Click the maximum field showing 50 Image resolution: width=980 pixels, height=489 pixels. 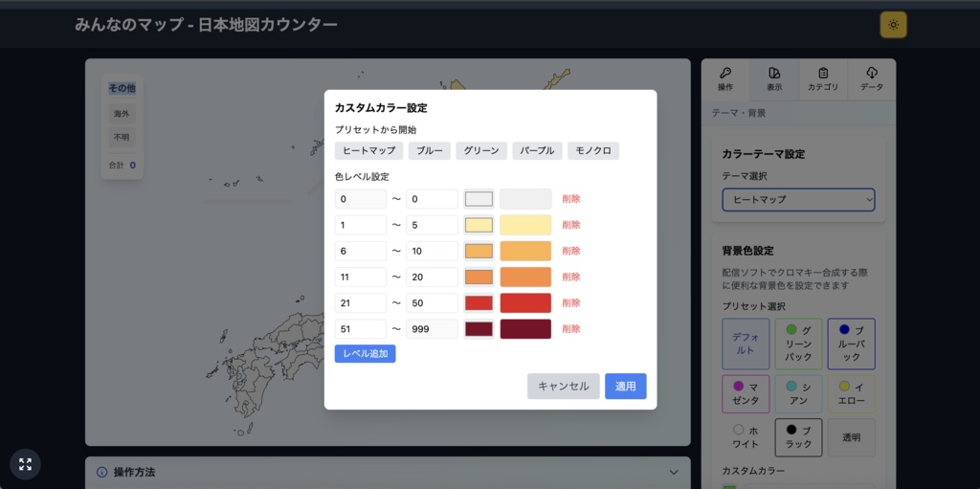point(432,302)
